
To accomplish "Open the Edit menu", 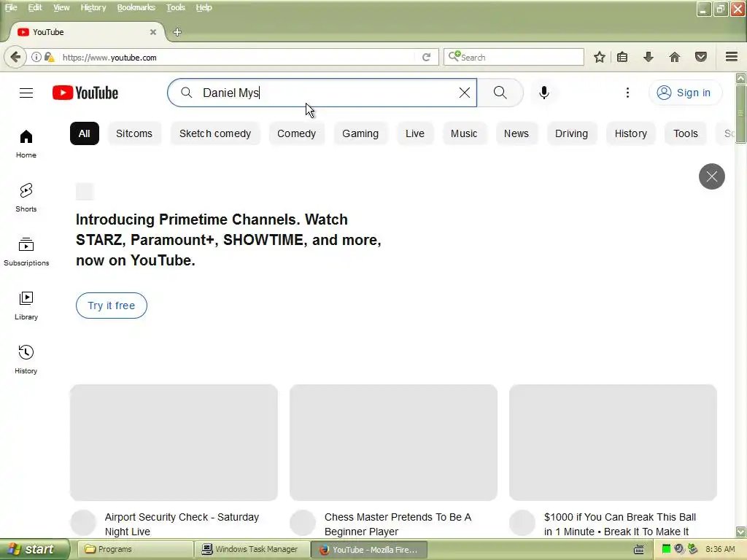I will click(35, 7).
